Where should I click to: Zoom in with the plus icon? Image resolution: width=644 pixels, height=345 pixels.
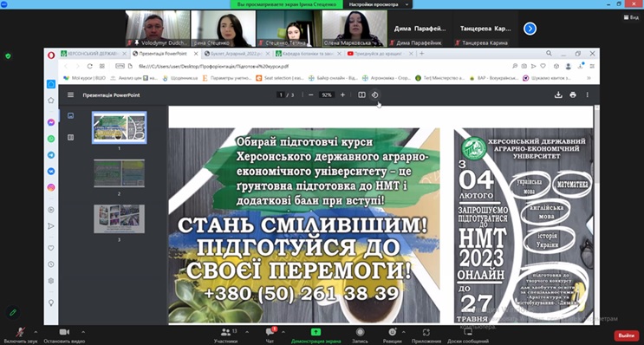(x=342, y=94)
